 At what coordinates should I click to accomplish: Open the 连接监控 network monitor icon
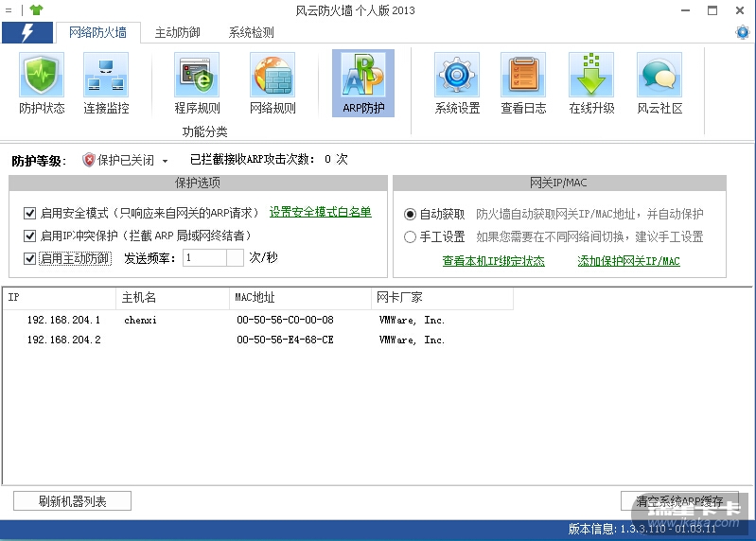click(x=106, y=76)
